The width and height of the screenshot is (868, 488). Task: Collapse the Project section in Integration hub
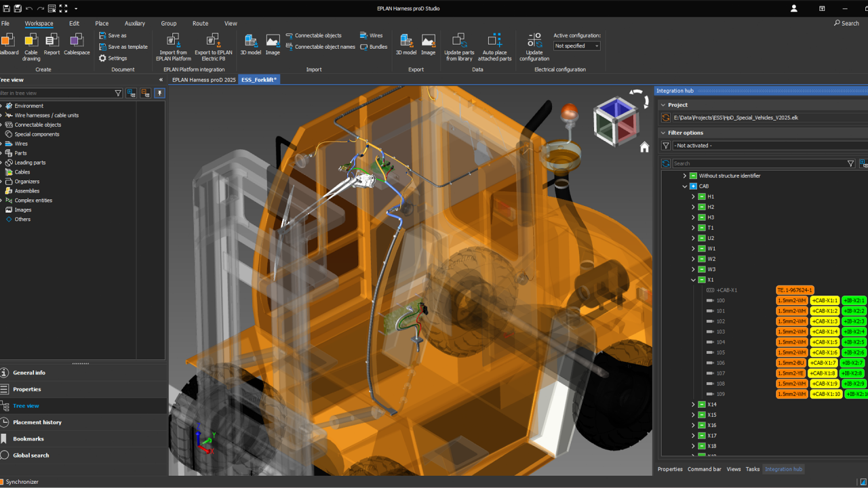[x=663, y=104]
